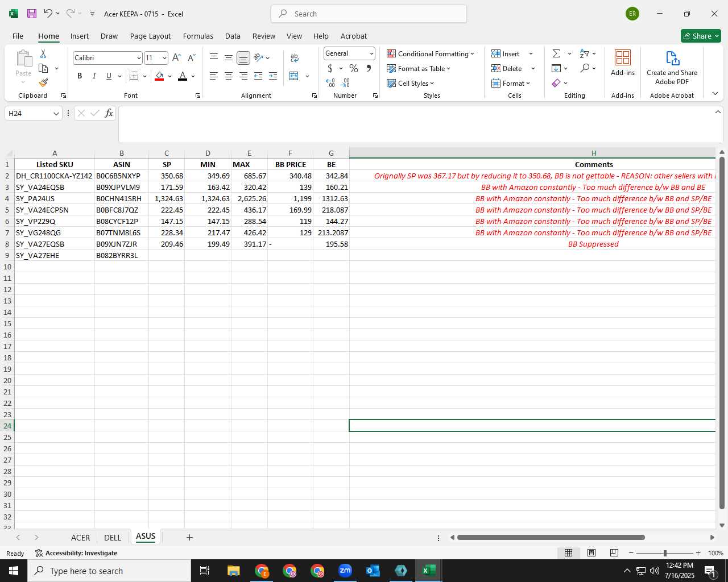Click the Clear eraser icon
This screenshot has height=582, width=728.
(556, 83)
